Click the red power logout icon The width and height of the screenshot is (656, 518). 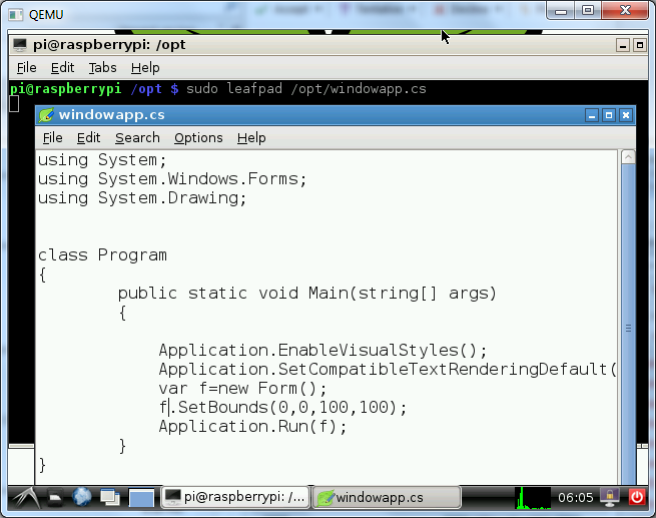coord(637,497)
